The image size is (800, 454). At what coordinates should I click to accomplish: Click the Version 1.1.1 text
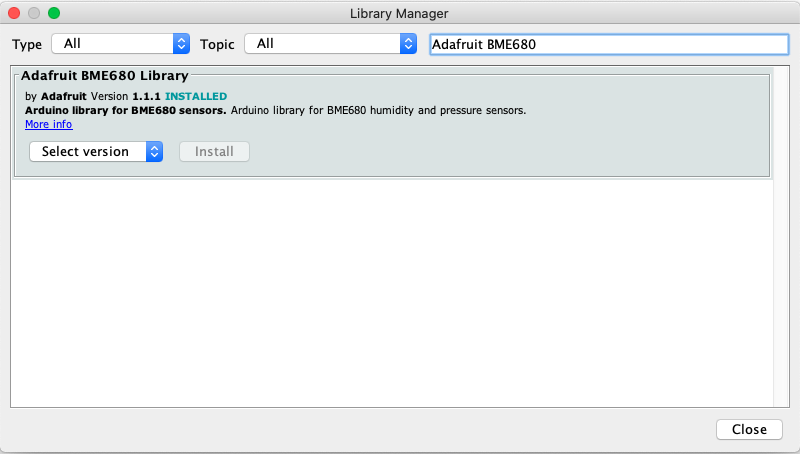126,96
